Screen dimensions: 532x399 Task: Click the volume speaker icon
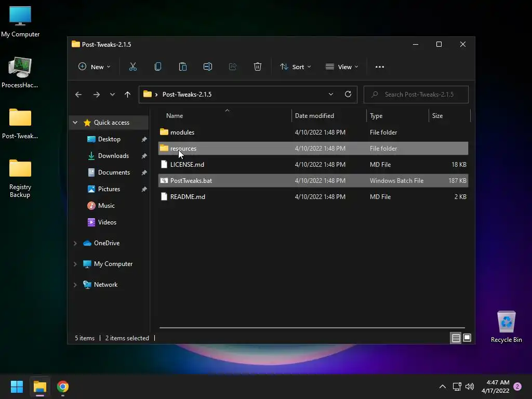tap(470, 387)
